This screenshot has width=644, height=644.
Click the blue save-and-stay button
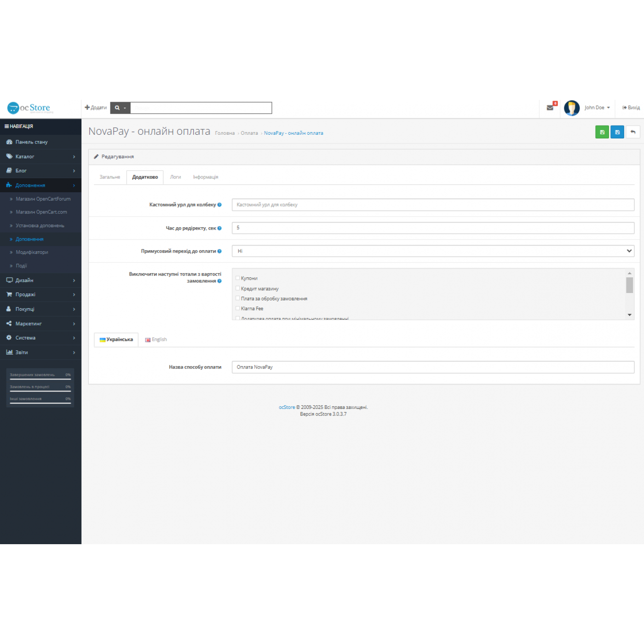617,132
